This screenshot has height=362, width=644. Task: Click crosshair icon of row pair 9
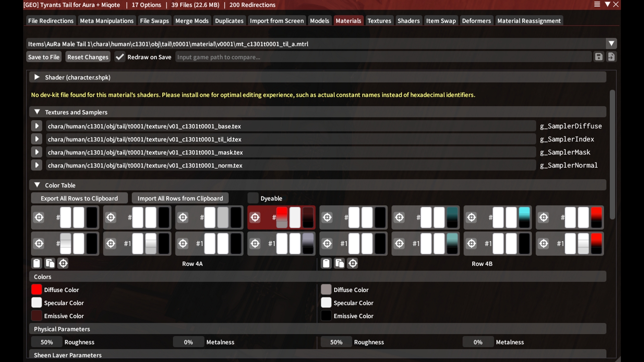39,243
